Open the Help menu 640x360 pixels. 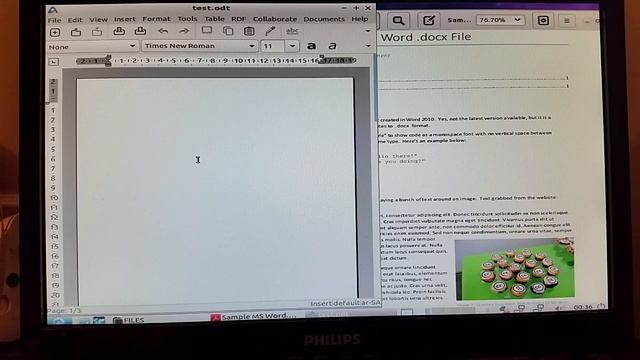coord(360,19)
